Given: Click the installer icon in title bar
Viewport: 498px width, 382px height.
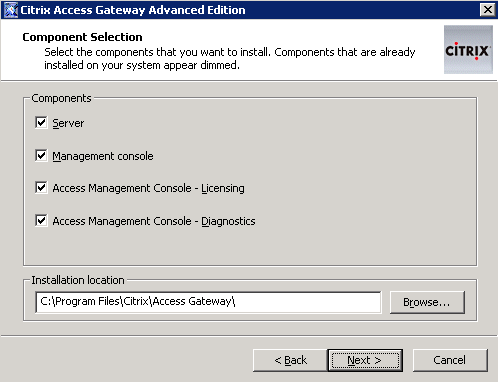Looking at the screenshot, I should click(x=10, y=10).
